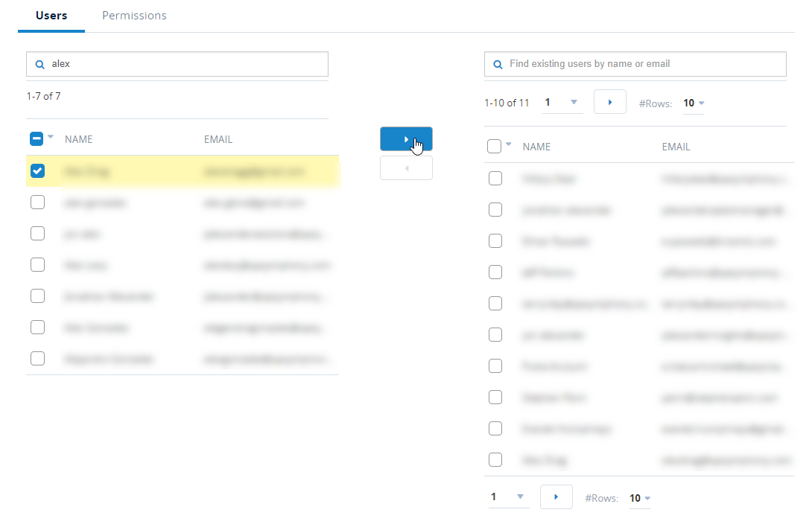
Task: Open the left table select-all options arrow
Action: pyautogui.click(x=51, y=137)
